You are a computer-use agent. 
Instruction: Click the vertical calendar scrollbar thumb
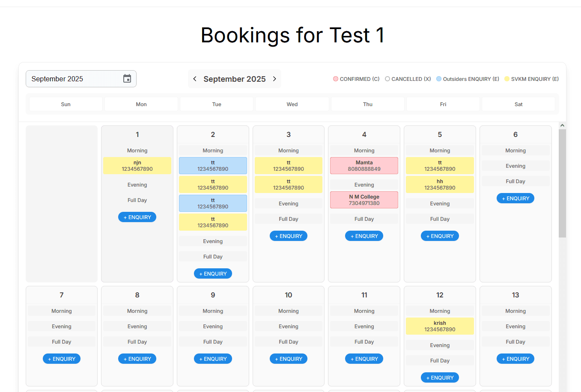[x=562, y=183]
